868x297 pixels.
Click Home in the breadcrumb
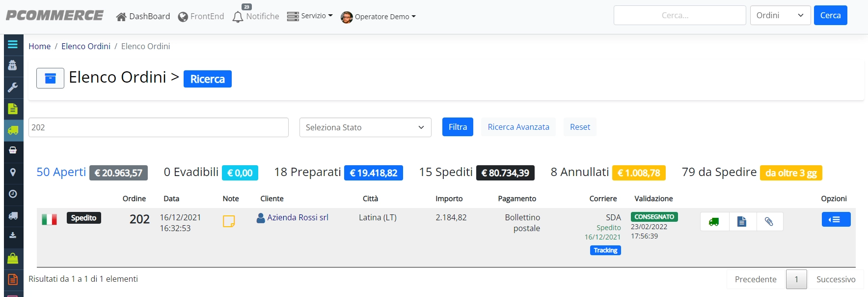pos(39,46)
